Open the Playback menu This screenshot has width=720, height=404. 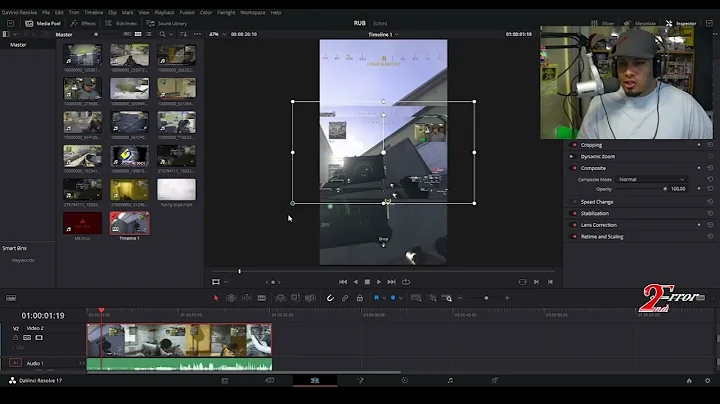164,12
